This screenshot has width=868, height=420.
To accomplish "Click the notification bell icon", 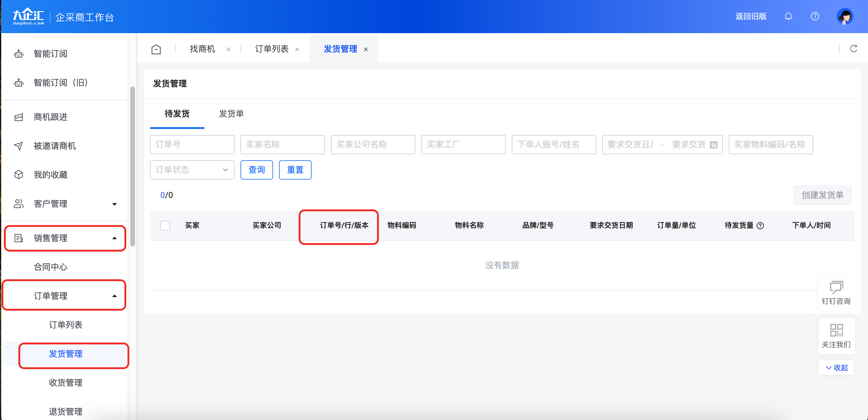I will [788, 16].
